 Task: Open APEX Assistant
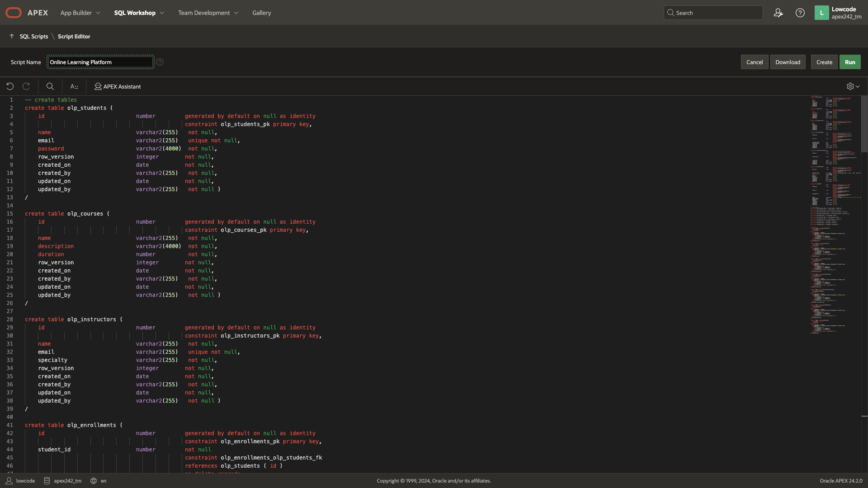[x=118, y=86]
